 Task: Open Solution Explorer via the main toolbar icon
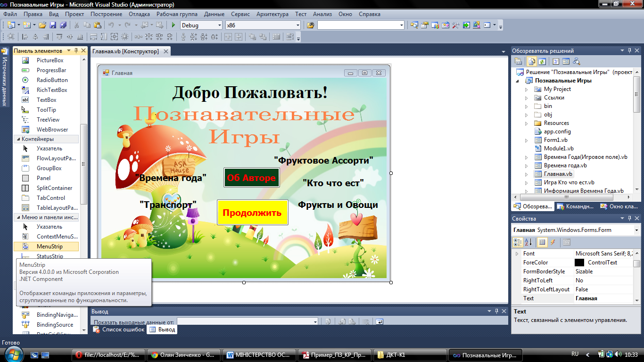414,25
